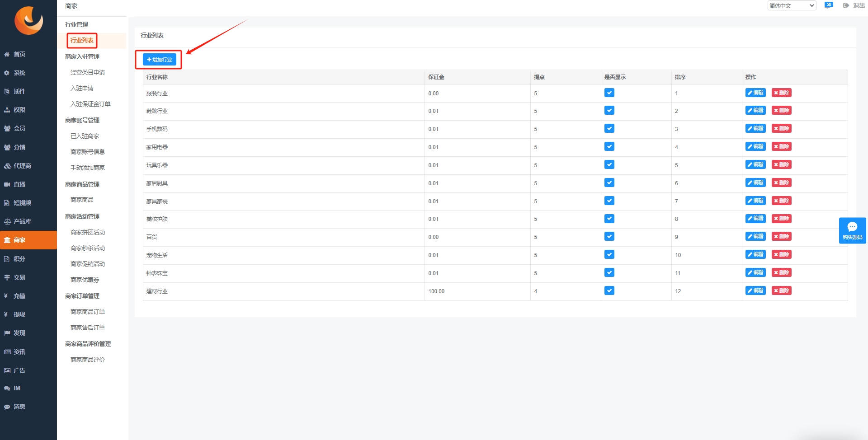Viewport: 868px width, 440px height.
Task: Click the 退出 logout icon
Action: 846,5
